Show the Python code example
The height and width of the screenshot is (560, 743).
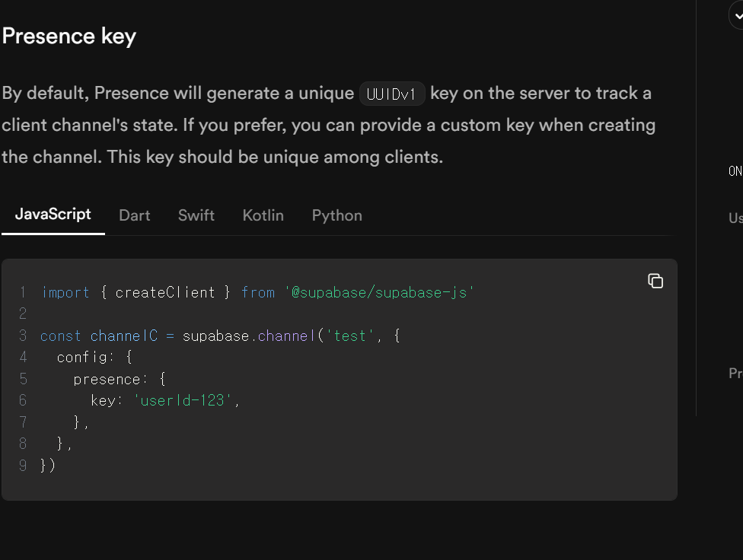(x=337, y=215)
